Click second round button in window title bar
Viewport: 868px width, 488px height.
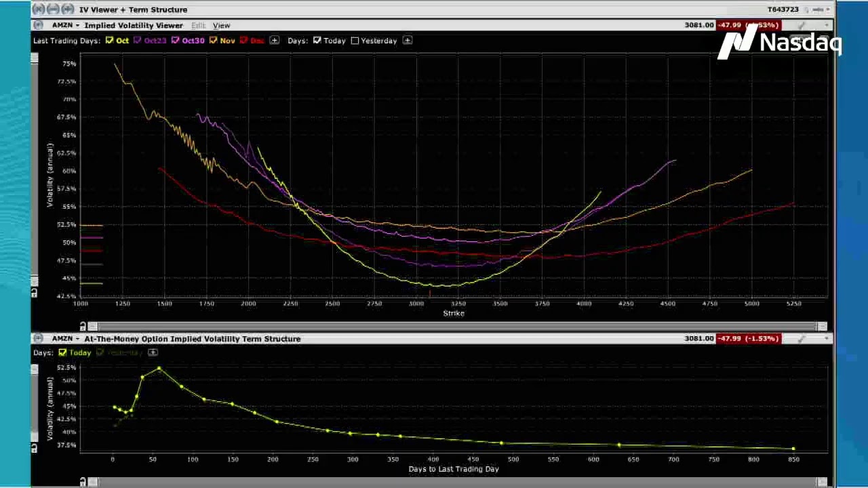point(53,9)
